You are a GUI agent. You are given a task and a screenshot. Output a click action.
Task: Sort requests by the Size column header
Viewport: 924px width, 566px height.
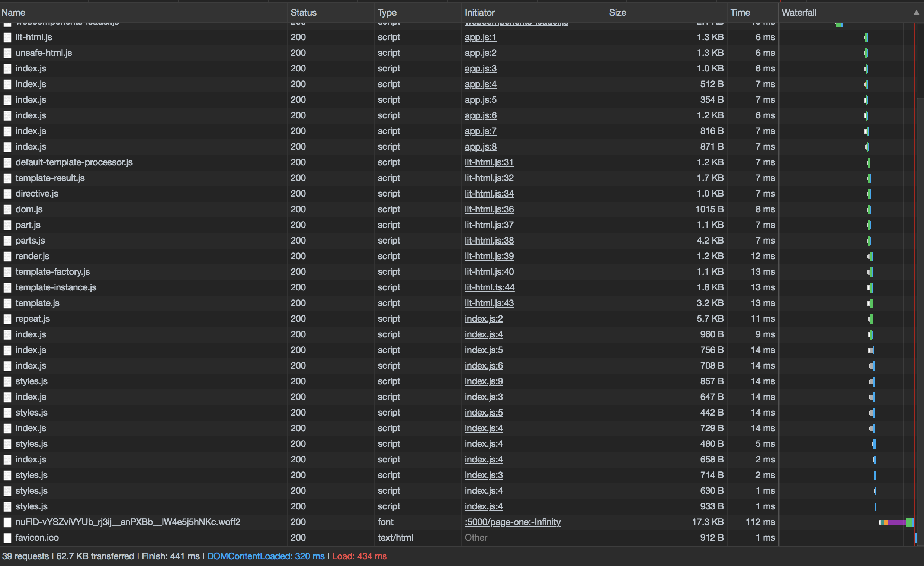coord(617,12)
